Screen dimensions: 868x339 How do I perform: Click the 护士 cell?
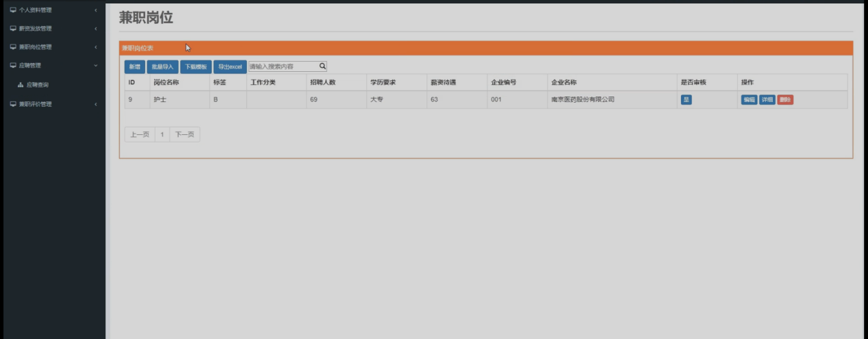pos(180,99)
